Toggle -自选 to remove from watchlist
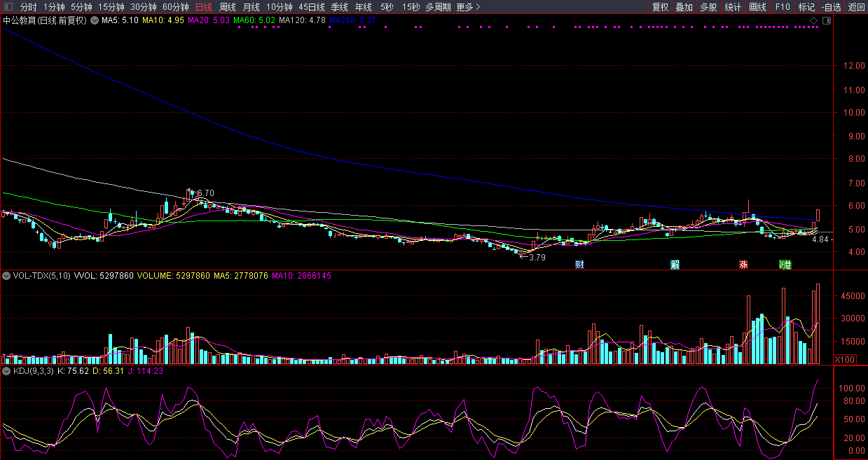This screenshot has height=460, width=868. tap(831, 7)
